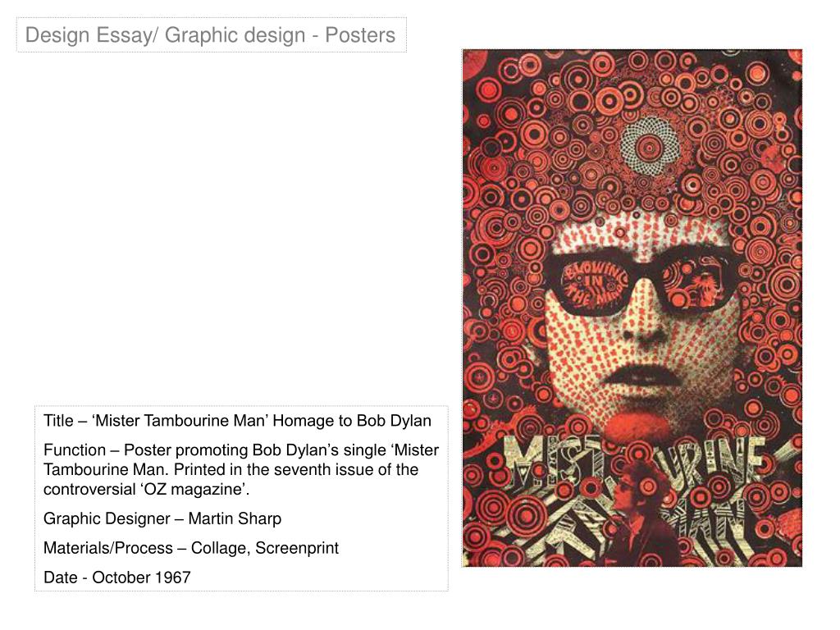Click the white lace mandala circle in poster
The image size is (840, 630).
point(650,146)
